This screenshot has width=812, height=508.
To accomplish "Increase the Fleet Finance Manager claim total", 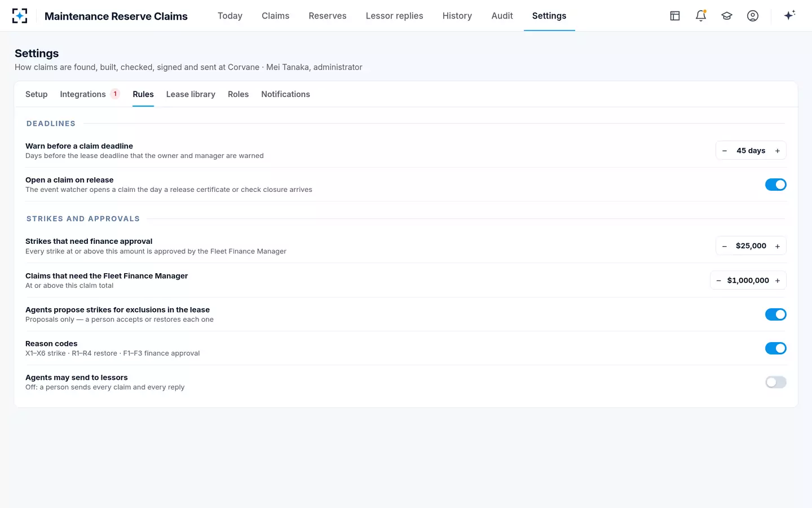I will (x=778, y=281).
